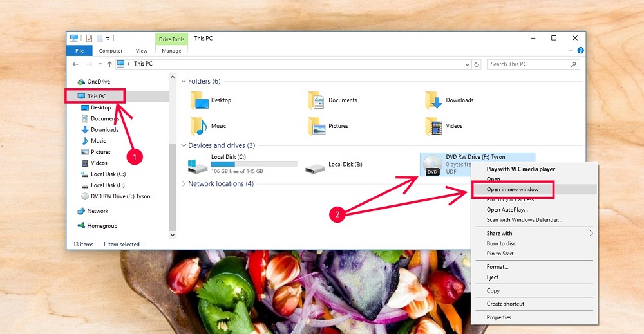644x334 pixels.
Task: Expand the Network locations (4) section
Action: [x=184, y=184]
